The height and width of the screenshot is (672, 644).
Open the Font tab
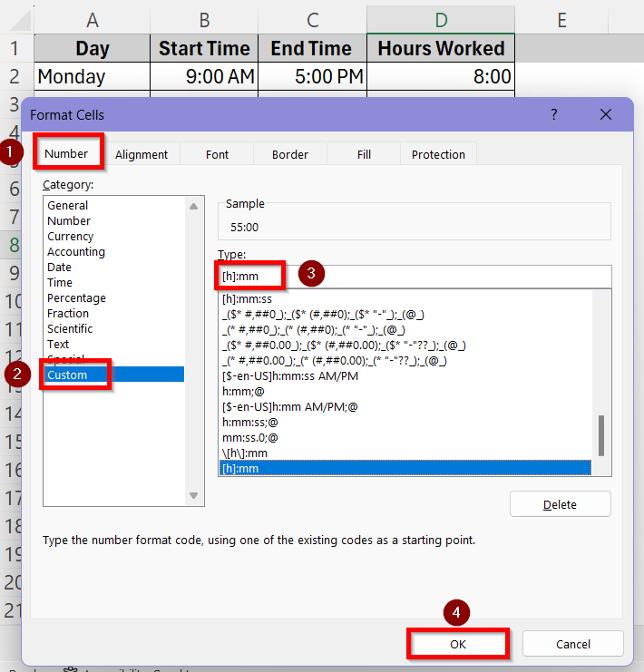click(x=217, y=154)
